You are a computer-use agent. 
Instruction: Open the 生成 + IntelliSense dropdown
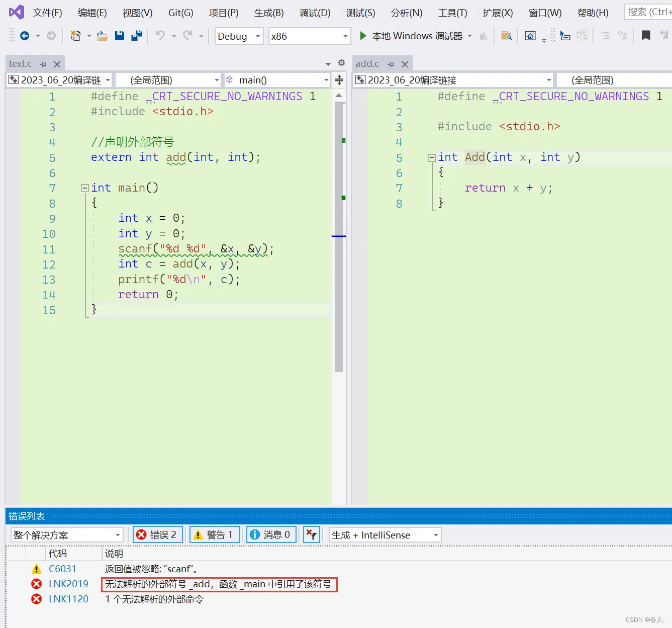pyautogui.click(x=385, y=535)
